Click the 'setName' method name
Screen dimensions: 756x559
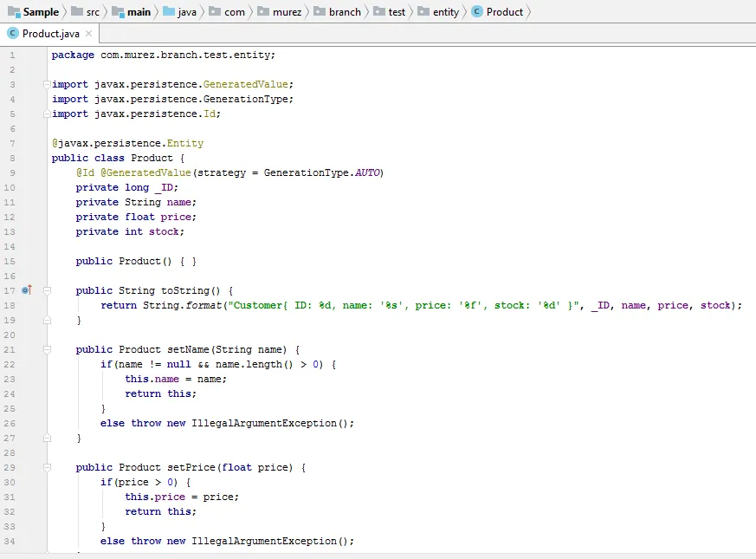click(188, 349)
